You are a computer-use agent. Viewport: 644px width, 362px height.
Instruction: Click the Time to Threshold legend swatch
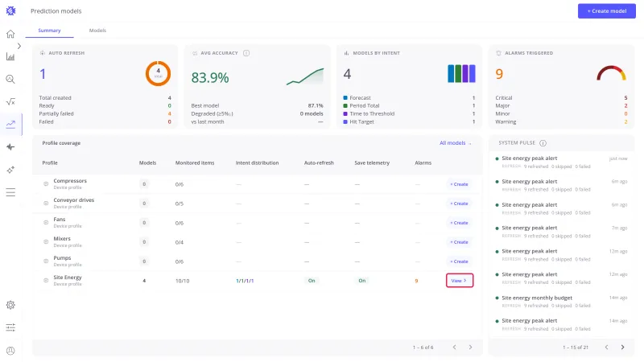click(345, 113)
